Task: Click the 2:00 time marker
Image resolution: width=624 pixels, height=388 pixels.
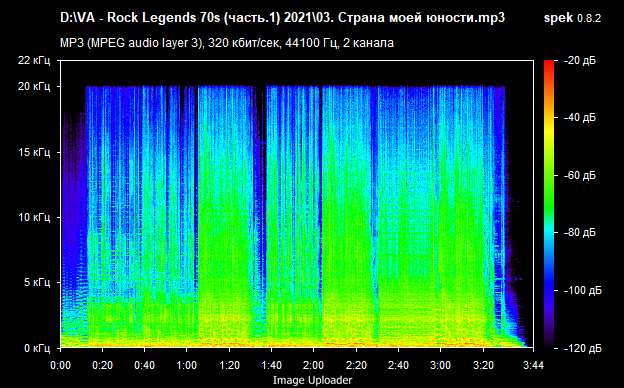Action: pyautogui.click(x=314, y=365)
